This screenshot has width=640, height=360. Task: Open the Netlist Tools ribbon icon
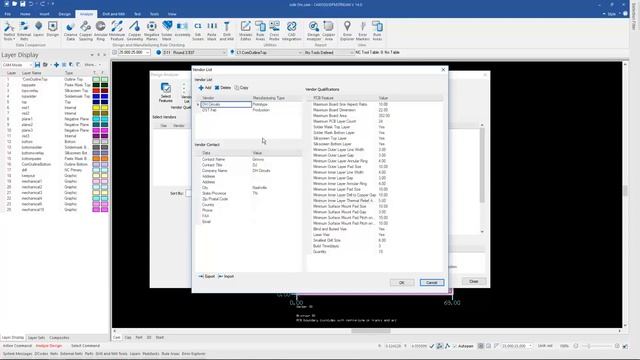(9, 31)
